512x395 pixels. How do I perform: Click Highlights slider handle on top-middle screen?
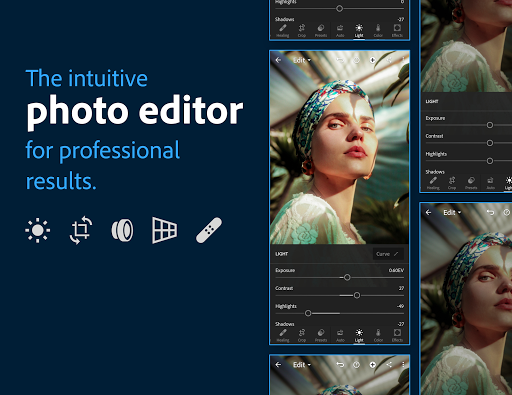click(339, 9)
